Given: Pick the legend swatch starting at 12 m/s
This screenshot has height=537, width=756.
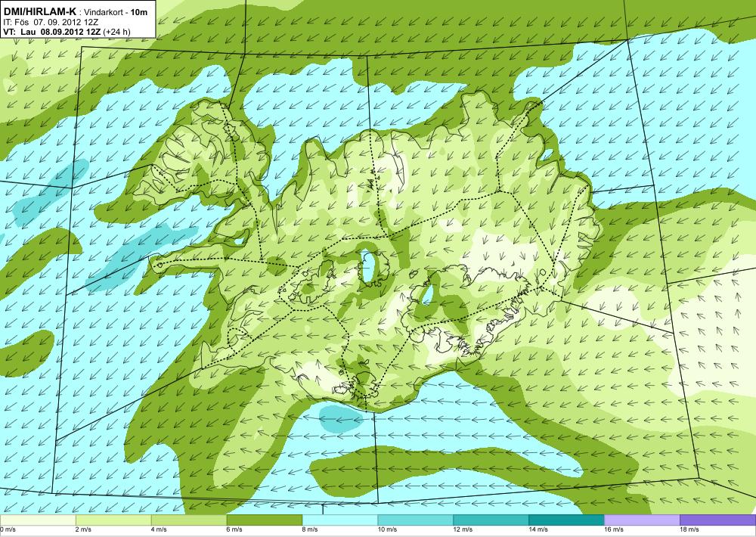Looking at the screenshot, I should (x=491, y=520).
